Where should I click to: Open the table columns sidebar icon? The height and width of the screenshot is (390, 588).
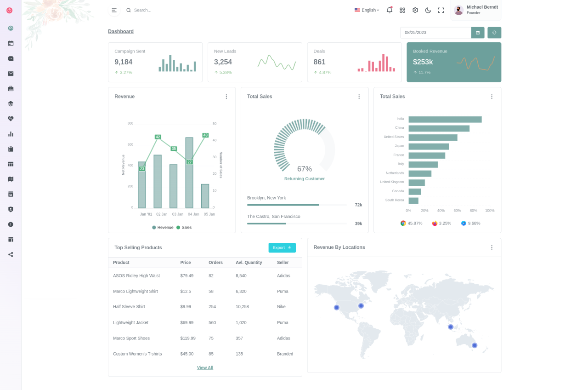pos(11,164)
